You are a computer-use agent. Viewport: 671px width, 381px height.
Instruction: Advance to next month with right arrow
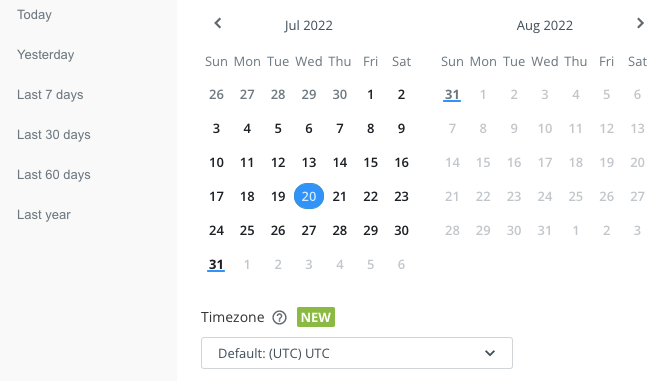tap(640, 23)
